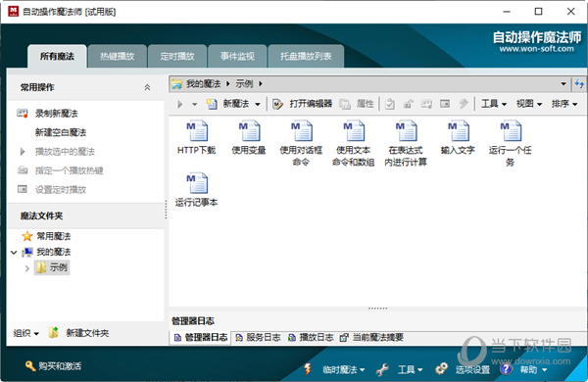Click the horizontal log panel splitter grip

[377, 309]
